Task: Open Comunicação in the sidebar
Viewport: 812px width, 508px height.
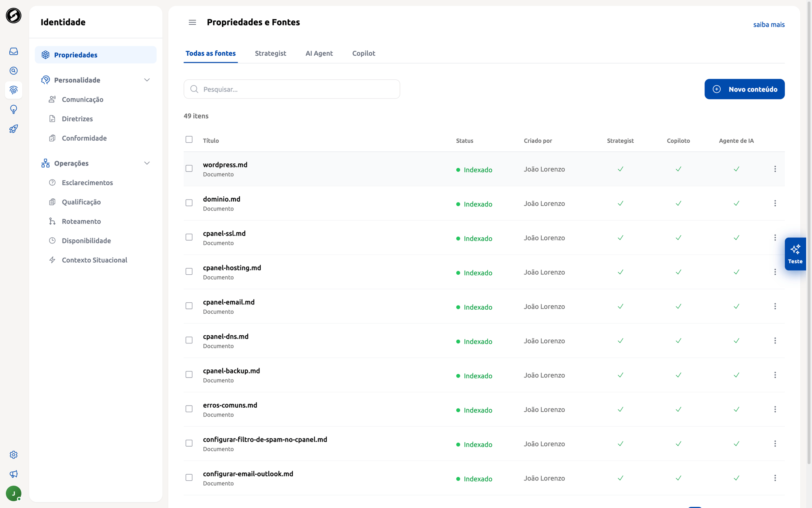Action: point(82,100)
